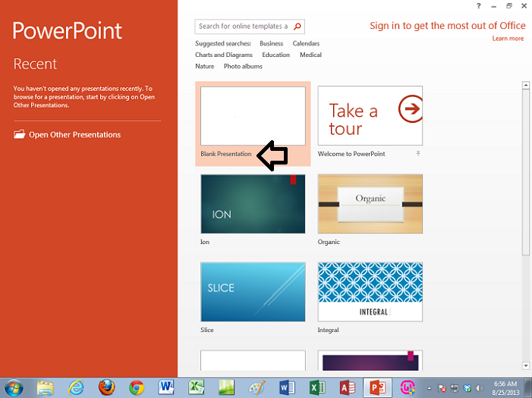Choose the Slice theme thumbnail

click(x=253, y=292)
